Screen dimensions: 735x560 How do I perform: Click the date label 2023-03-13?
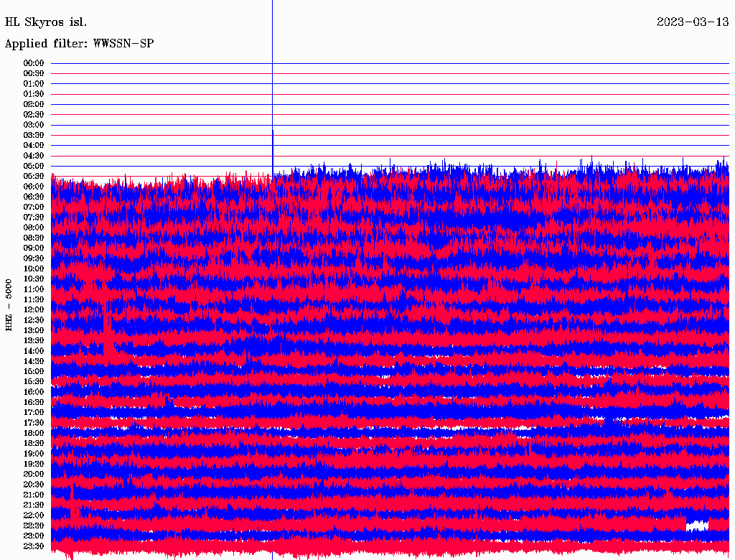pyautogui.click(x=693, y=22)
